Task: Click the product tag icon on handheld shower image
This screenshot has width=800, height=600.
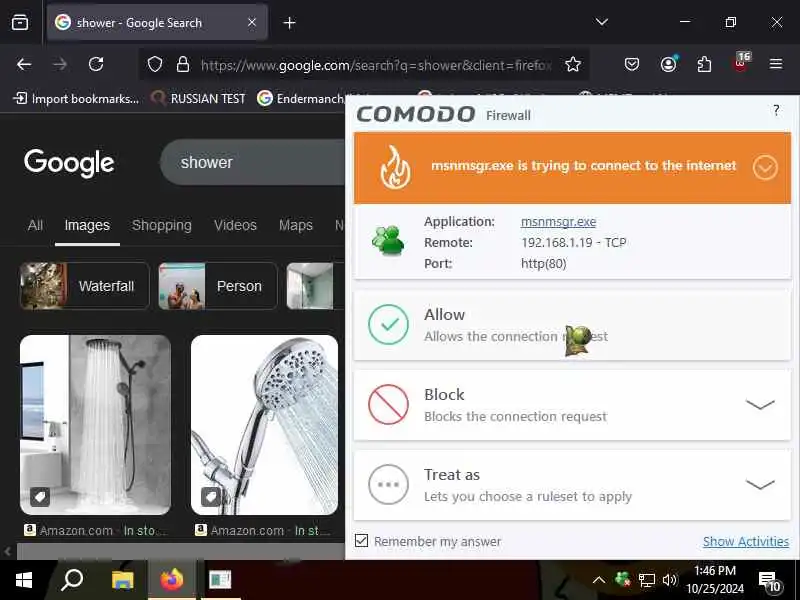Action: (211, 496)
